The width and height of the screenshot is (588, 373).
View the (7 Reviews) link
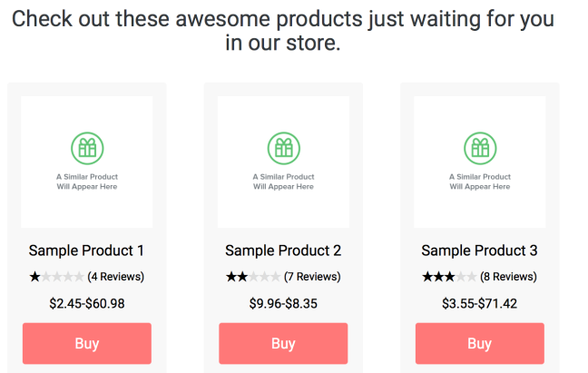coord(312,277)
